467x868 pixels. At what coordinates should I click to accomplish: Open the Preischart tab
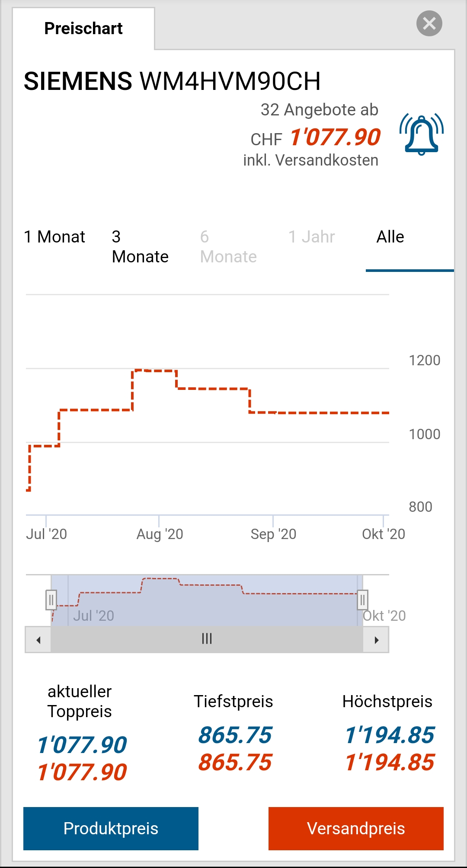(83, 29)
